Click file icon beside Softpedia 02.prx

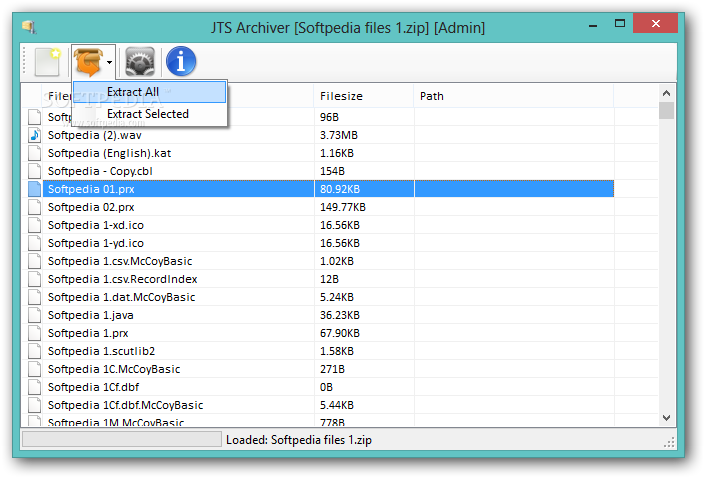(35, 207)
